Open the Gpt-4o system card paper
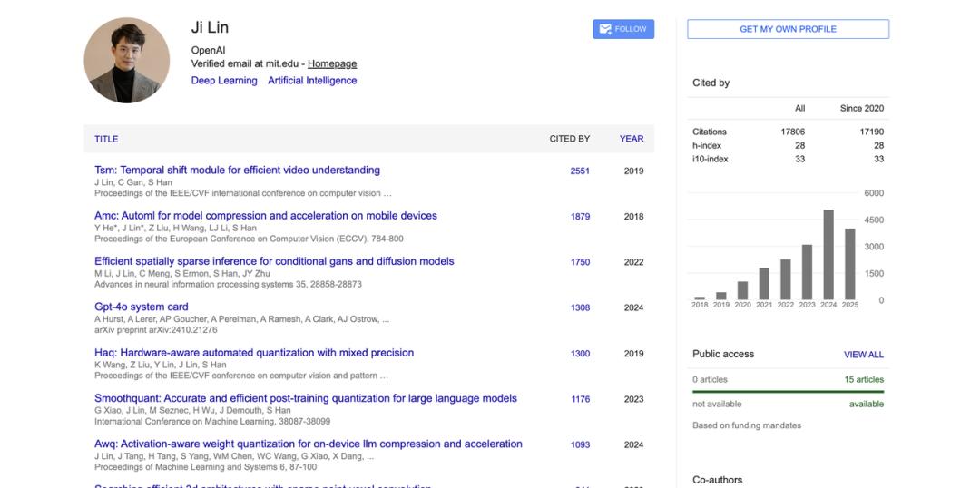The height and width of the screenshot is (488, 980). point(142,307)
